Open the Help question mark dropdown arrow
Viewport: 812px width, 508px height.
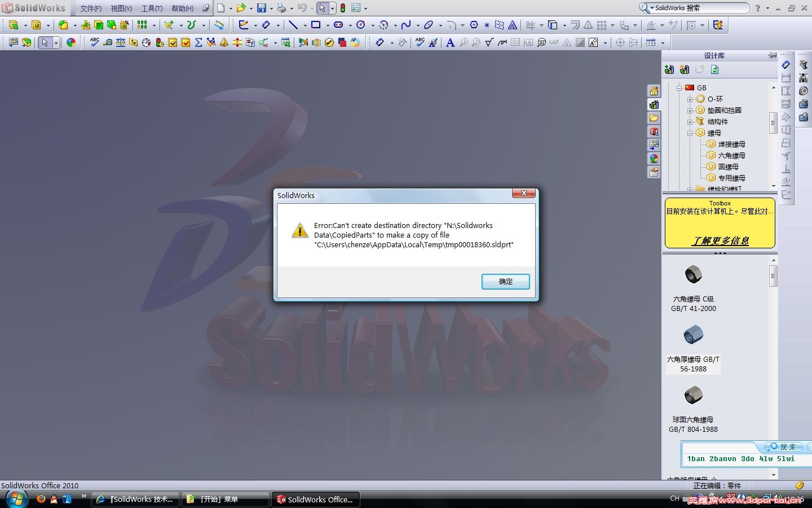(767, 8)
